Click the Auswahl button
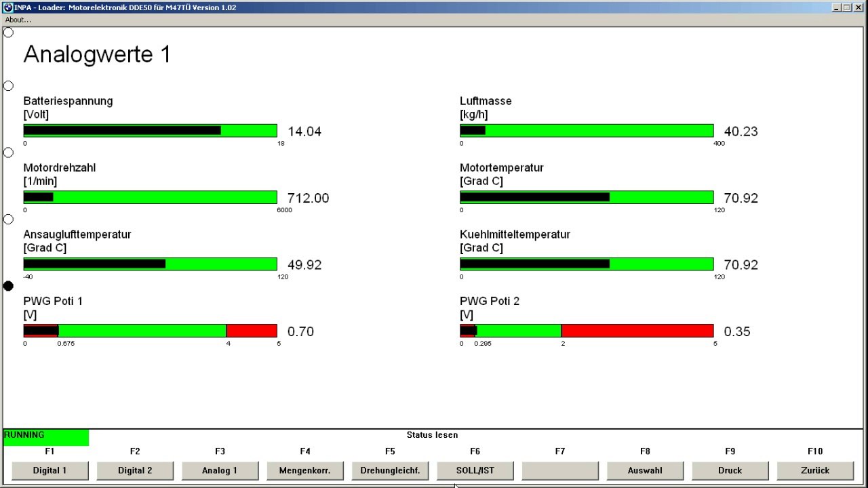This screenshot has height=488, width=868. [645, 470]
